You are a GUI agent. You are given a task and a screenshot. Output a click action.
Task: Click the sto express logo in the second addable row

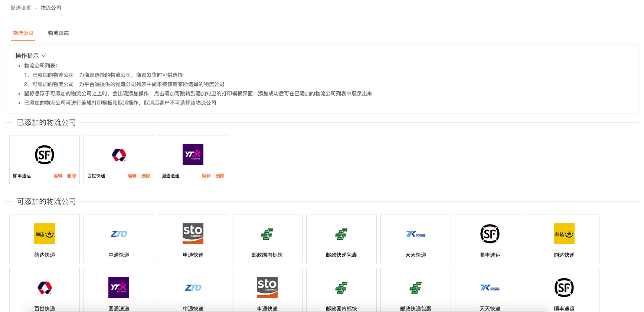(x=267, y=288)
